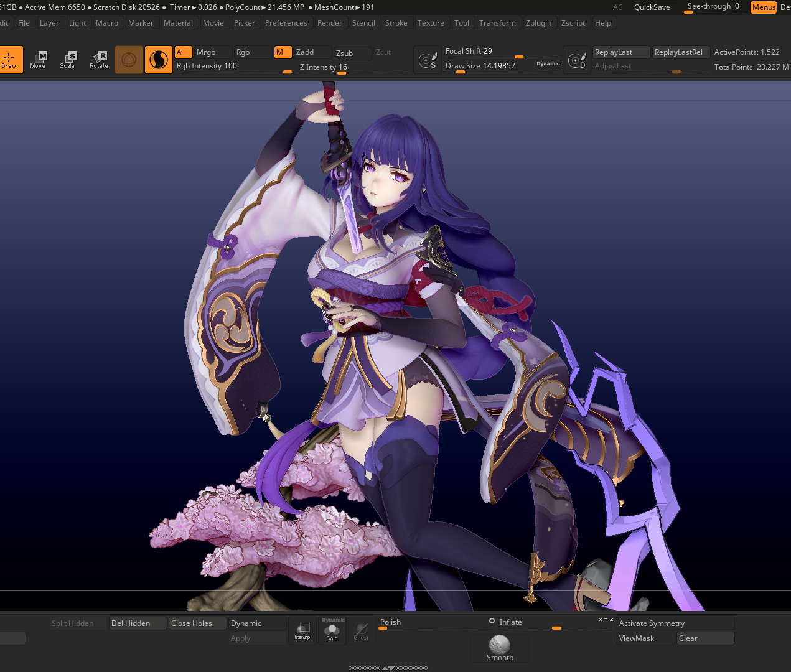Click Activate Symmetry button
This screenshot has height=672, width=791.
675,623
